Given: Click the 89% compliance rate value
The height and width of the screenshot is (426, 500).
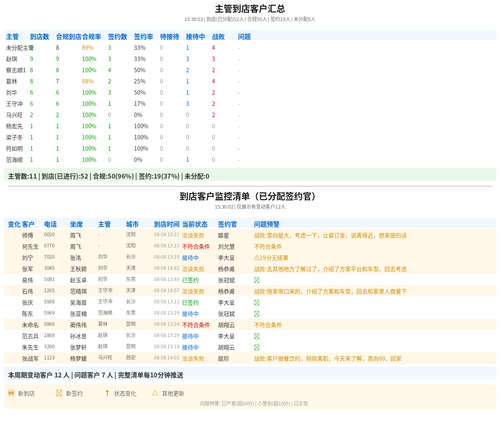Looking at the screenshot, I should 88,48.
